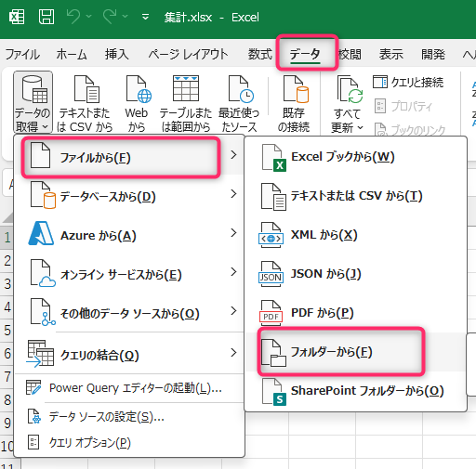This screenshot has height=469, width=476.
Task: Click 既存の接続 ribbon button
Action: pyautogui.click(x=294, y=103)
